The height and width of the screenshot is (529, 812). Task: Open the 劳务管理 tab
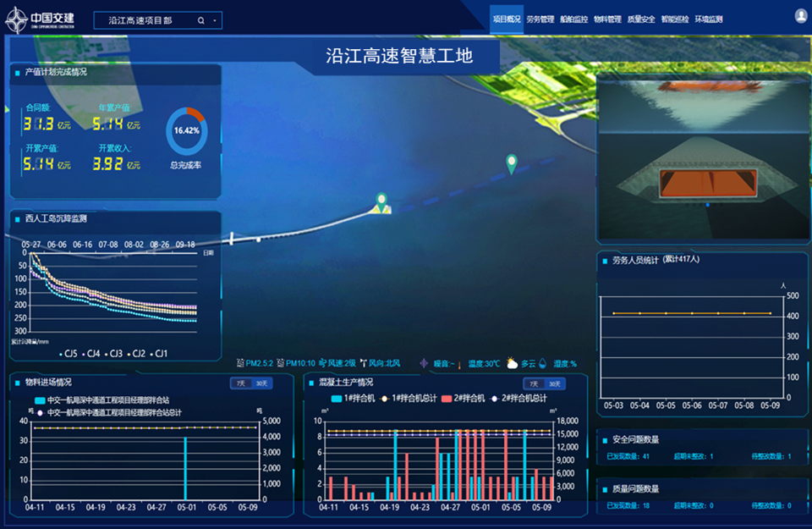coord(540,19)
